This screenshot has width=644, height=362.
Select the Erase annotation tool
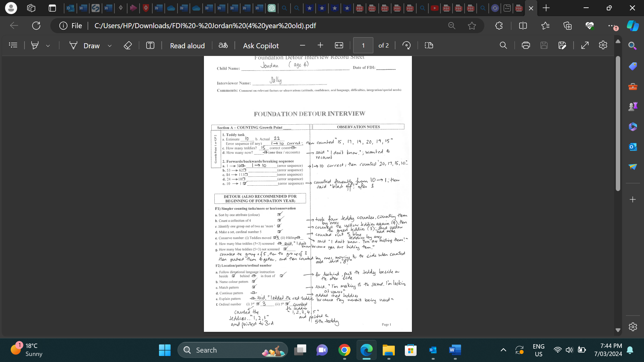click(127, 45)
